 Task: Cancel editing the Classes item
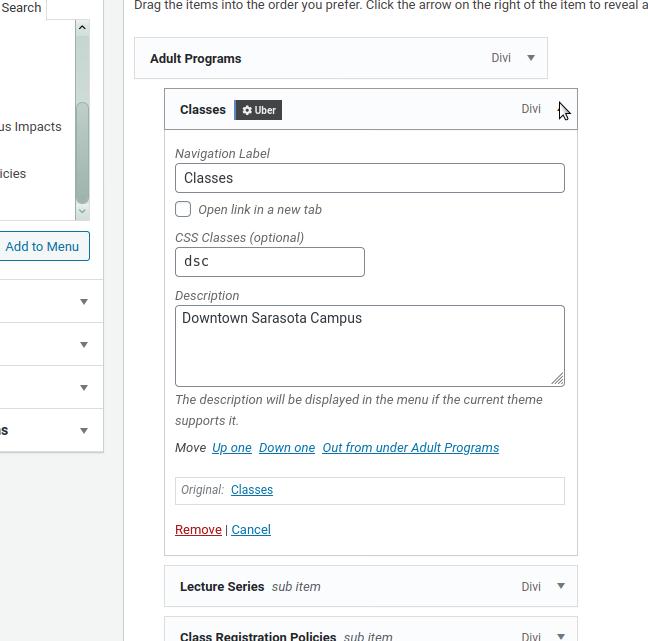point(251,529)
